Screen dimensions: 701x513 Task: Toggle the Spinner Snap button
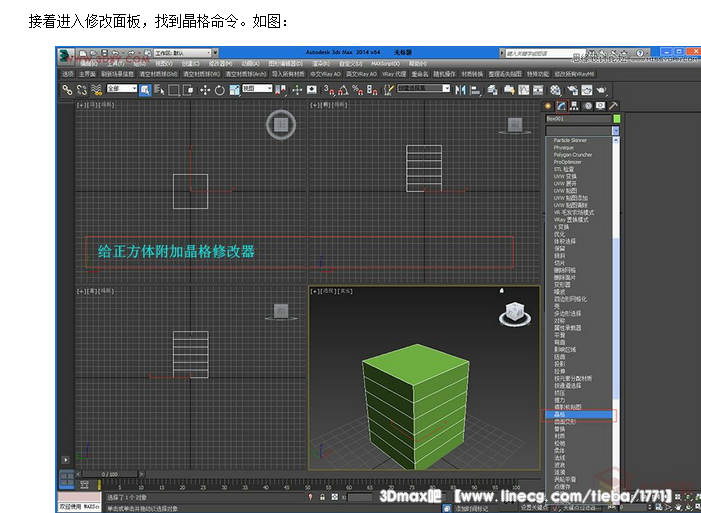click(372, 90)
